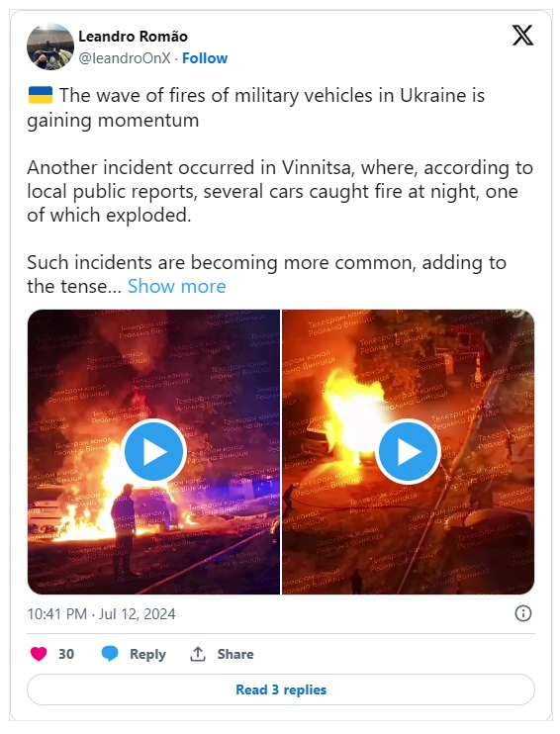This screenshot has width=560, height=734.
Task: Click the Share text label
Action: click(235, 654)
